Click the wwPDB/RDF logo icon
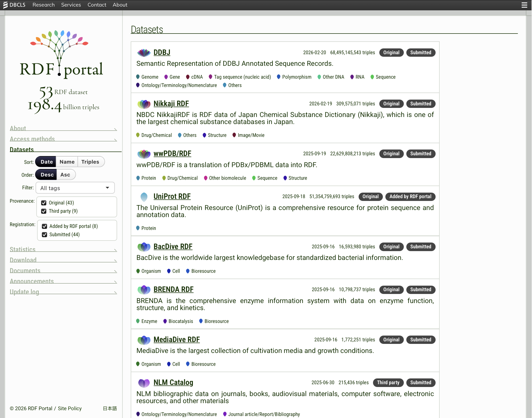 (144, 154)
